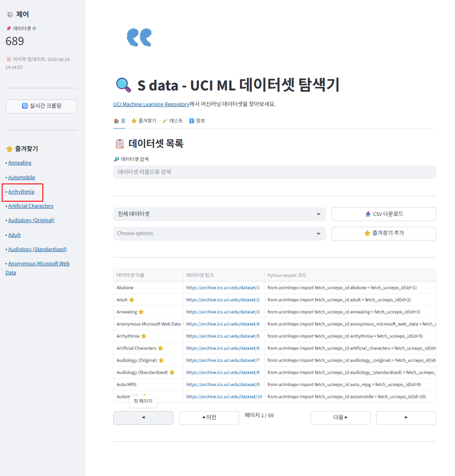
Task: Click the 다음 page button
Action: pyautogui.click(x=340, y=418)
